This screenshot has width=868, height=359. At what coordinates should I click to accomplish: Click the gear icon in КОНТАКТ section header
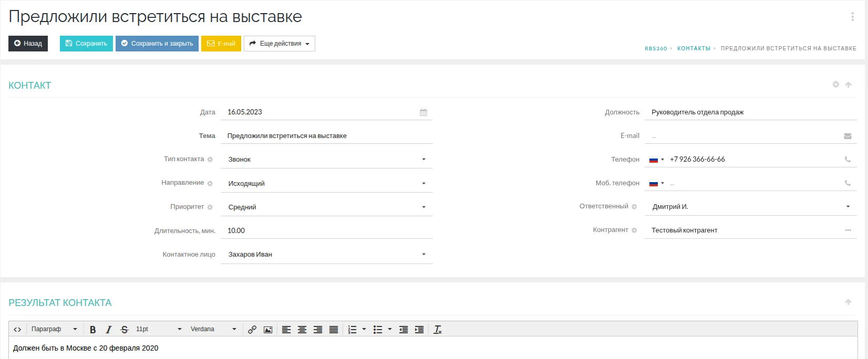click(x=835, y=85)
